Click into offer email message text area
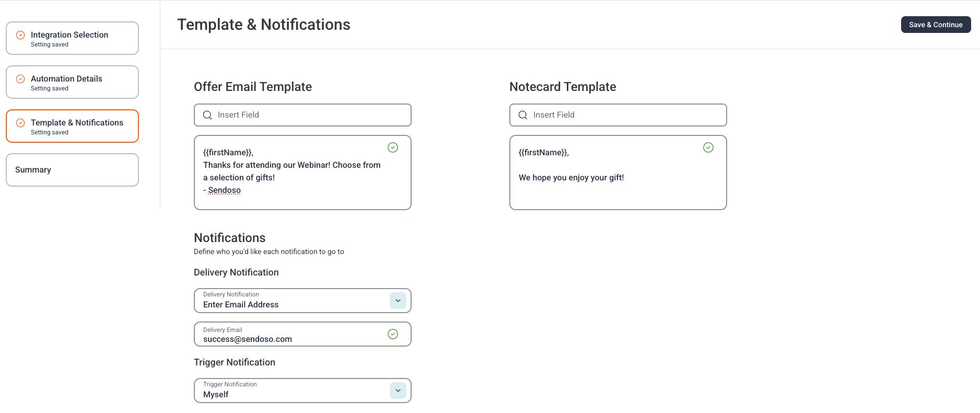980x413 pixels. pyautogui.click(x=302, y=173)
